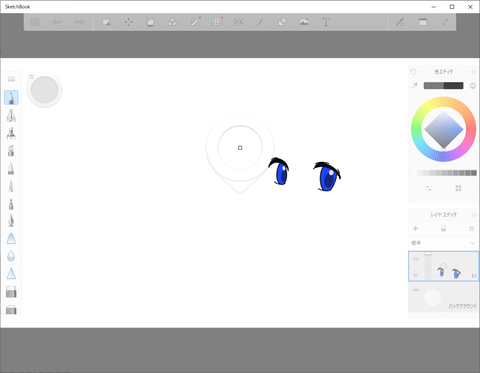This screenshot has width=480, height=373.
Task: Expand the brush library at palette top
Action: coord(11,79)
